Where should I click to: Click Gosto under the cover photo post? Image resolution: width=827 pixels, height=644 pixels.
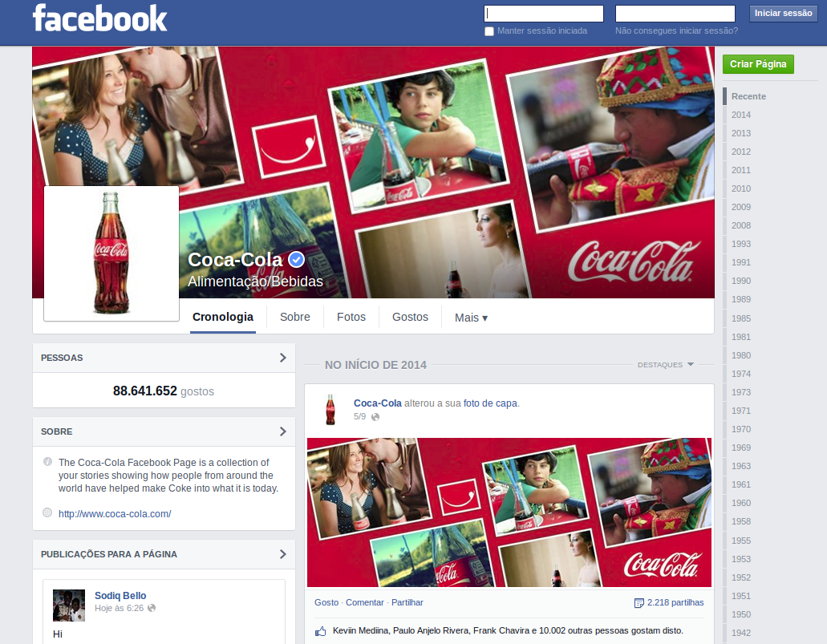click(326, 603)
